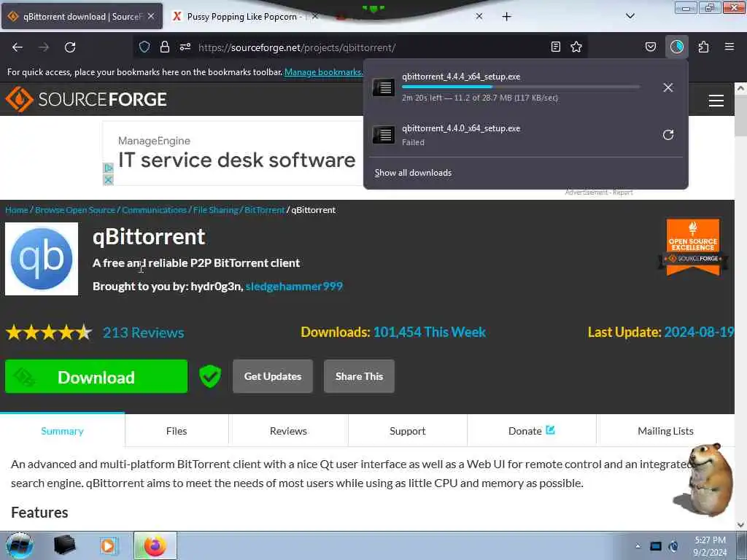Click the qBittorrent project logo
Image resolution: width=747 pixels, height=560 pixels.
[42, 259]
